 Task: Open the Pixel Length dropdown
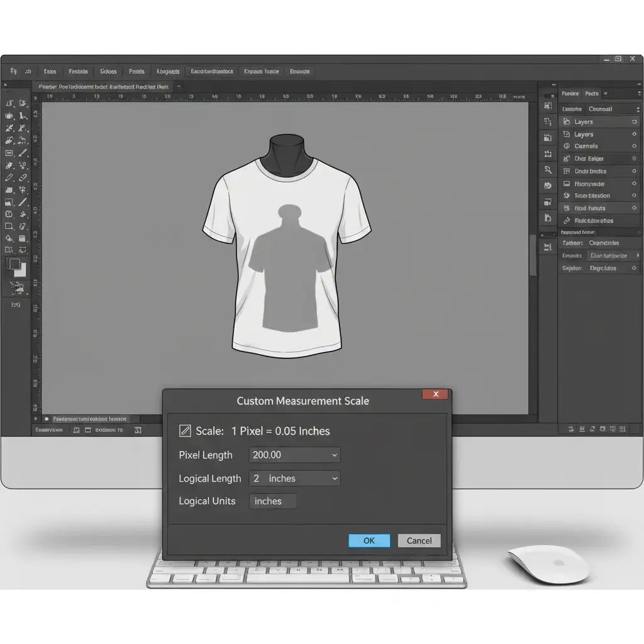[335, 455]
